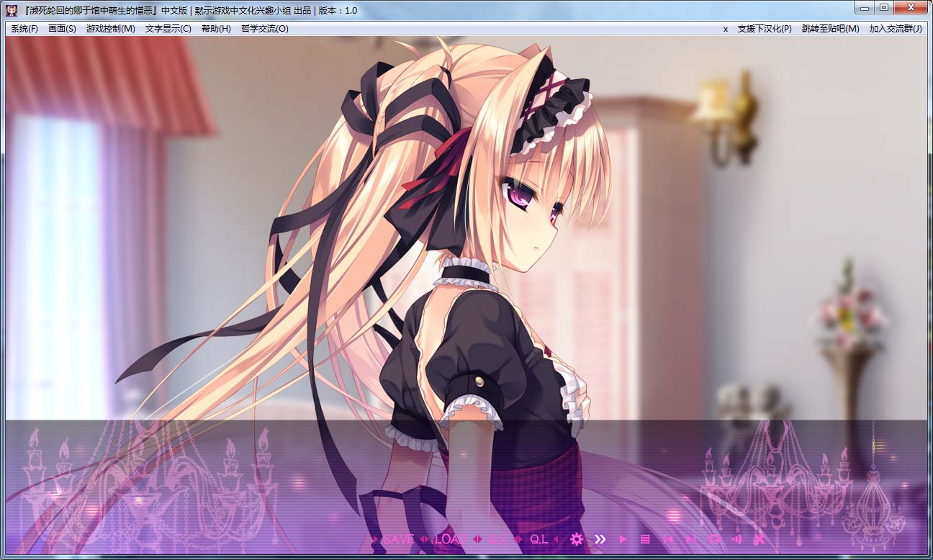The width and height of the screenshot is (933, 560).
Task: Click the LOAD button in the game toolbar
Action: point(450,539)
